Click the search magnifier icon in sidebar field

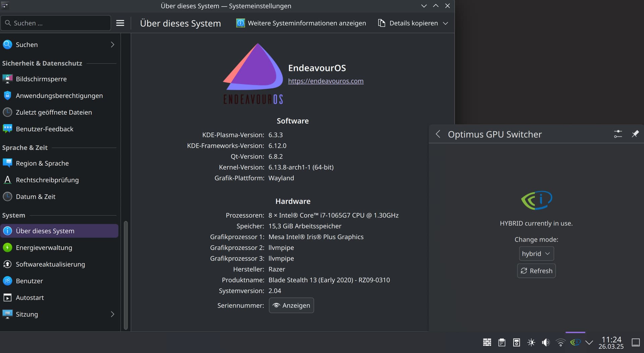(8, 23)
